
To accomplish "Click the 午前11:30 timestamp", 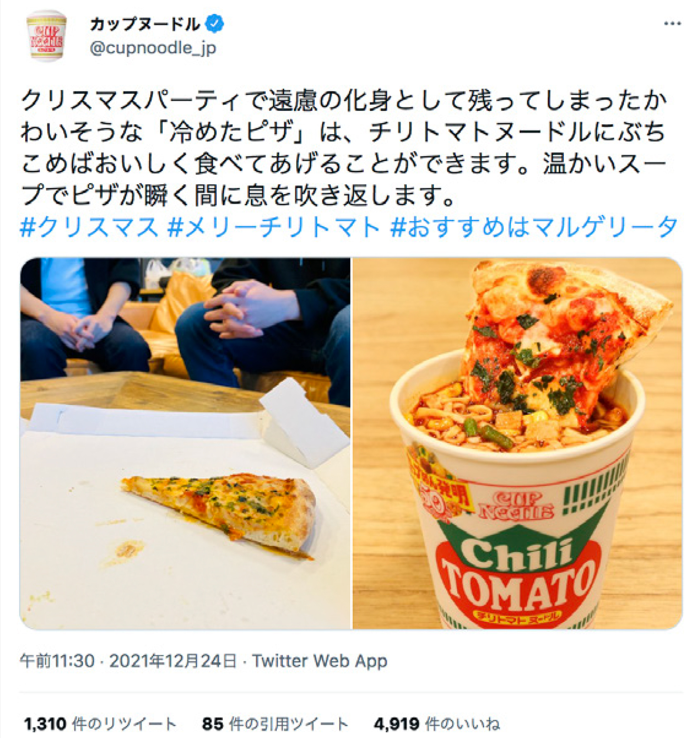I will pos(57,661).
